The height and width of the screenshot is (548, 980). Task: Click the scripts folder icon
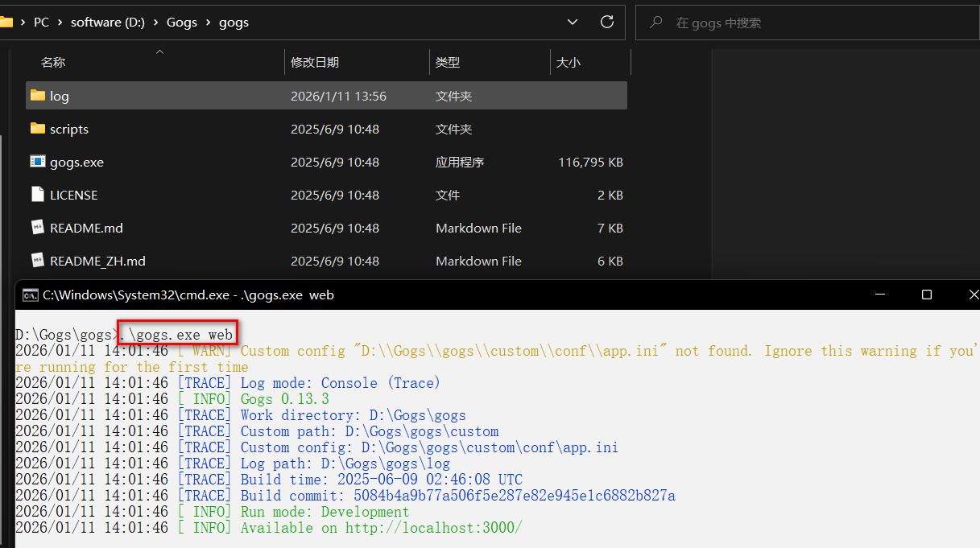[37, 129]
